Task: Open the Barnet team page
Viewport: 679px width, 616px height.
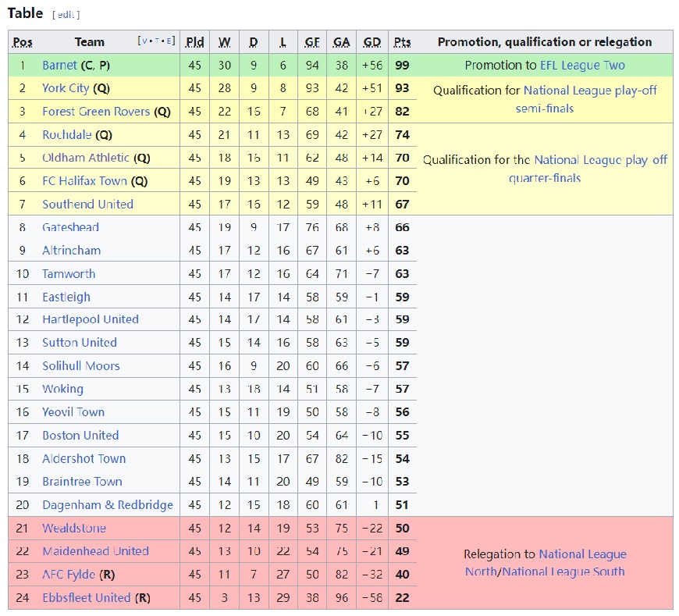Action: pyautogui.click(x=59, y=66)
